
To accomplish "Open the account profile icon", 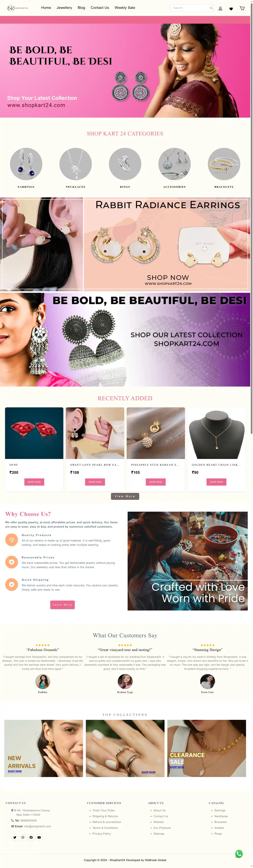I will tap(220, 8).
